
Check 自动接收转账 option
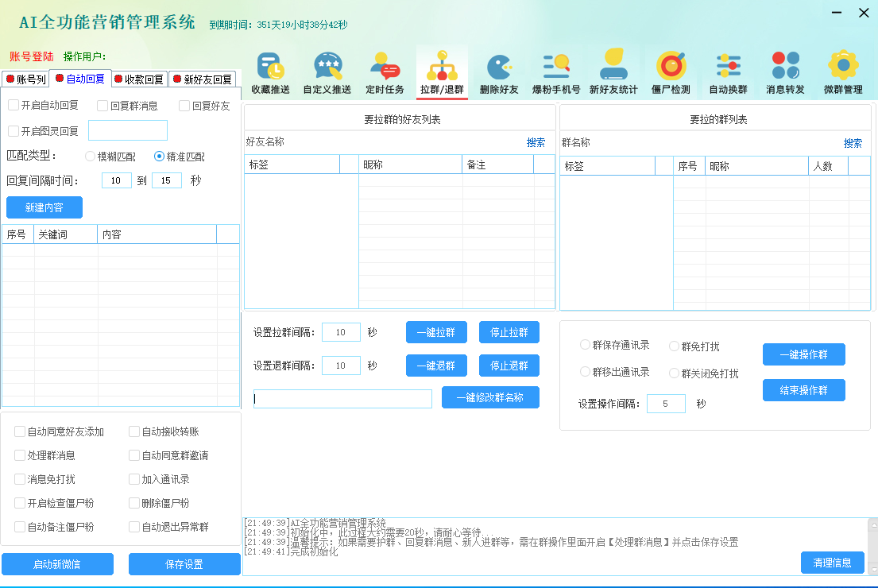click(x=133, y=431)
